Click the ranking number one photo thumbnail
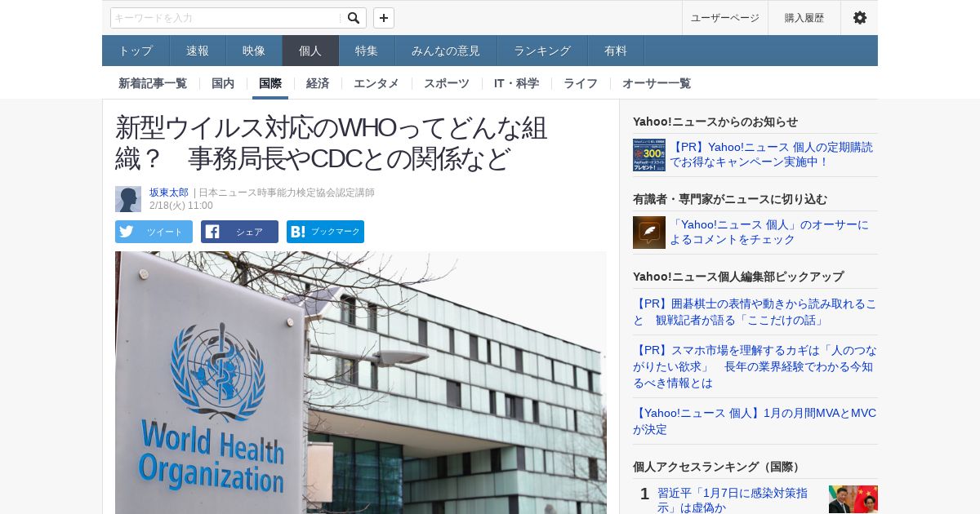Screen dimensions: 980x514 click(853, 499)
